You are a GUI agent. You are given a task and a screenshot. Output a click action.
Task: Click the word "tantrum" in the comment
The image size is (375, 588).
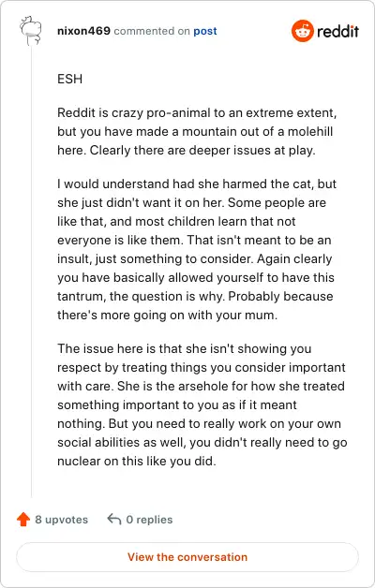80,296
